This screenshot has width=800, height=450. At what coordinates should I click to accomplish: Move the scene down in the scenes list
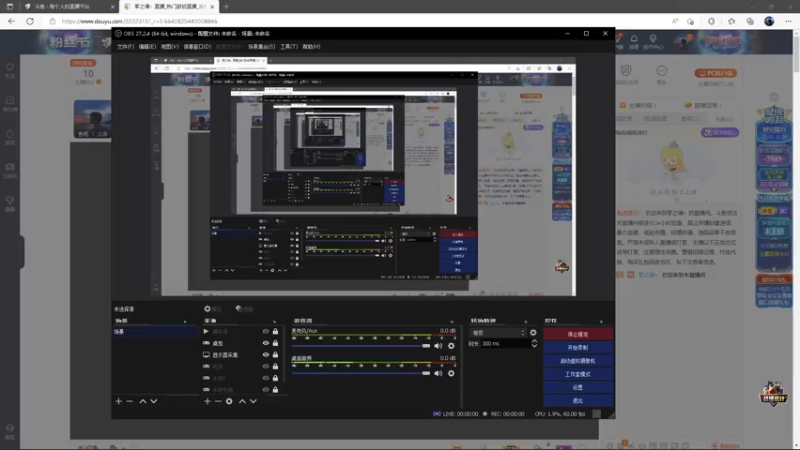pyautogui.click(x=154, y=402)
